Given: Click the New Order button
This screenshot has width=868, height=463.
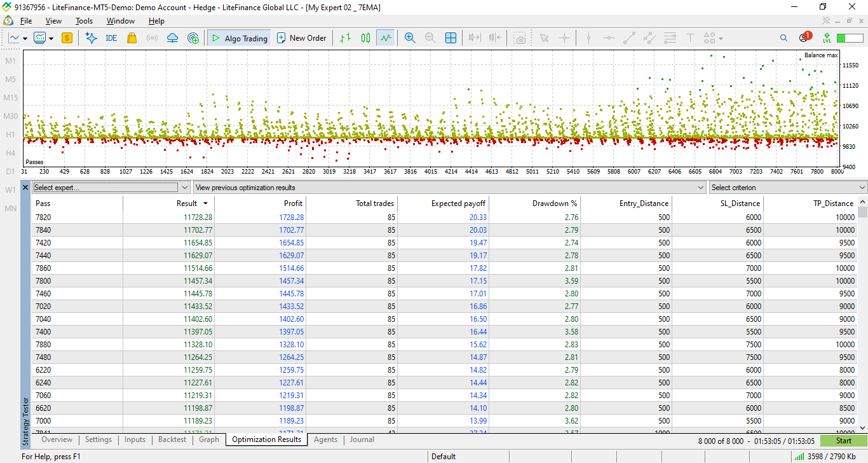Looking at the screenshot, I should [301, 38].
